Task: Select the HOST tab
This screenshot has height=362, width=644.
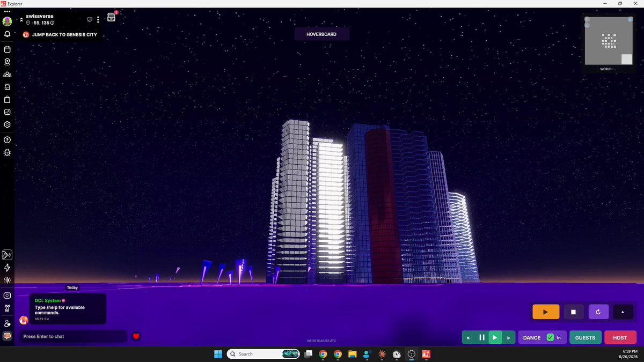Action: tap(620, 337)
